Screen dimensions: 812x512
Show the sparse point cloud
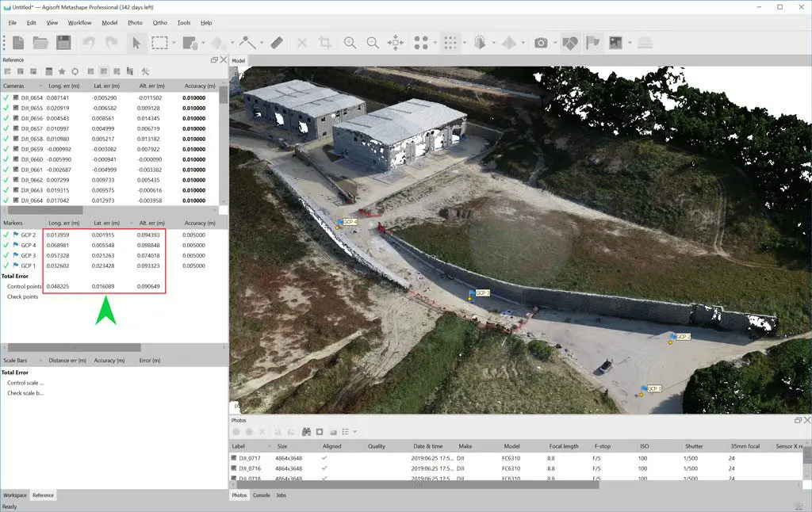[421, 43]
